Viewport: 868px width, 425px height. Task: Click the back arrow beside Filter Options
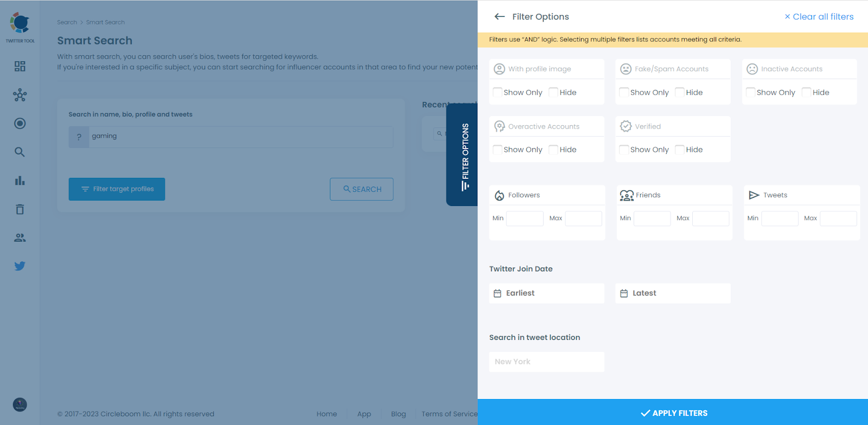[x=500, y=17]
